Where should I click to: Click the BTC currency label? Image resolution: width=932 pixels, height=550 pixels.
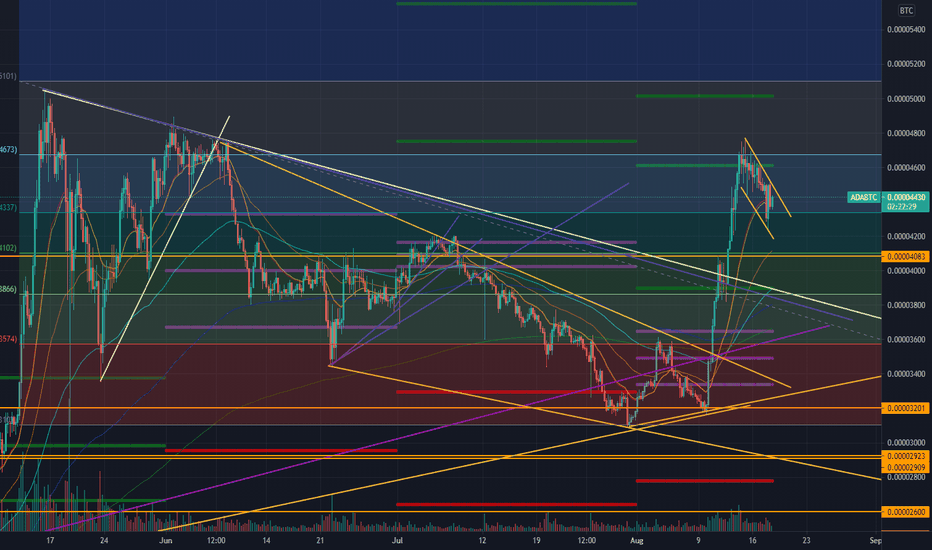click(x=906, y=11)
